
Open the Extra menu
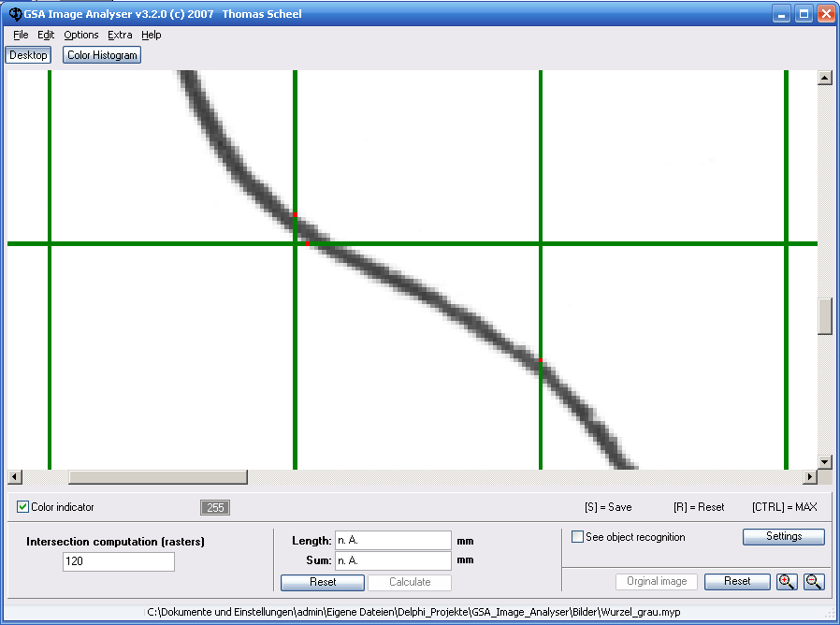pos(120,35)
